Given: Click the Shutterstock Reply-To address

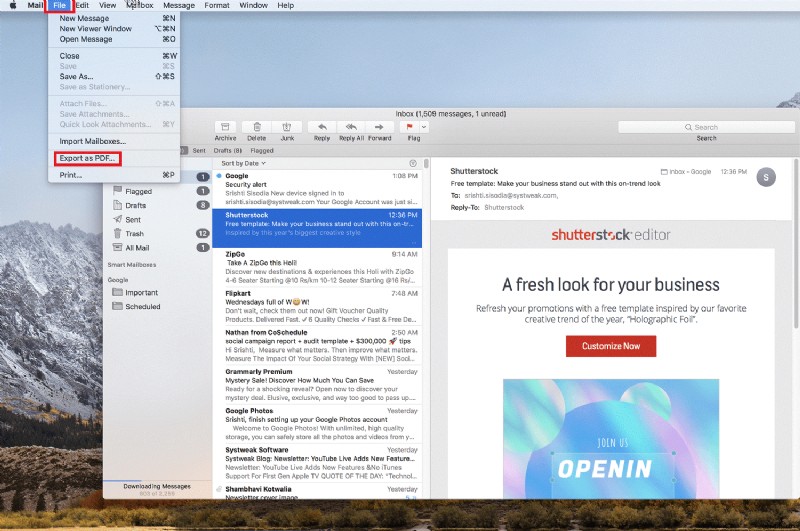Looking at the screenshot, I should coord(504,207).
